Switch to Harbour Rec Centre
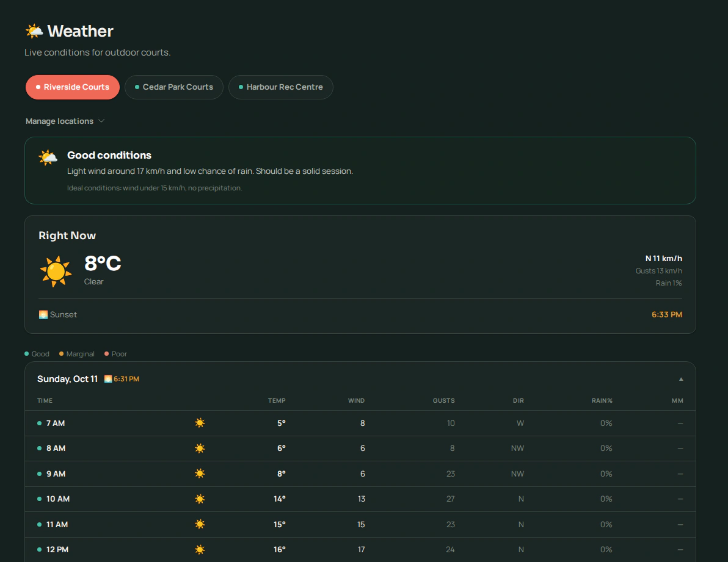 pyautogui.click(x=280, y=87)
